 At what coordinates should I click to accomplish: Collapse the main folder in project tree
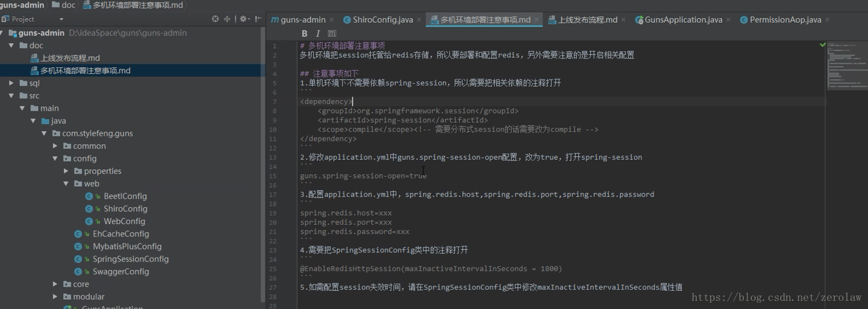point(22,108)
